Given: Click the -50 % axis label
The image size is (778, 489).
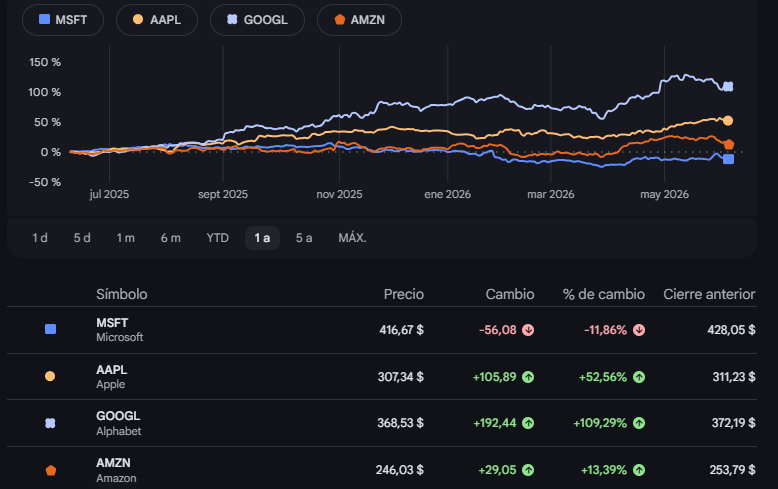Looking at the screenshot, I should click(45, 183).
